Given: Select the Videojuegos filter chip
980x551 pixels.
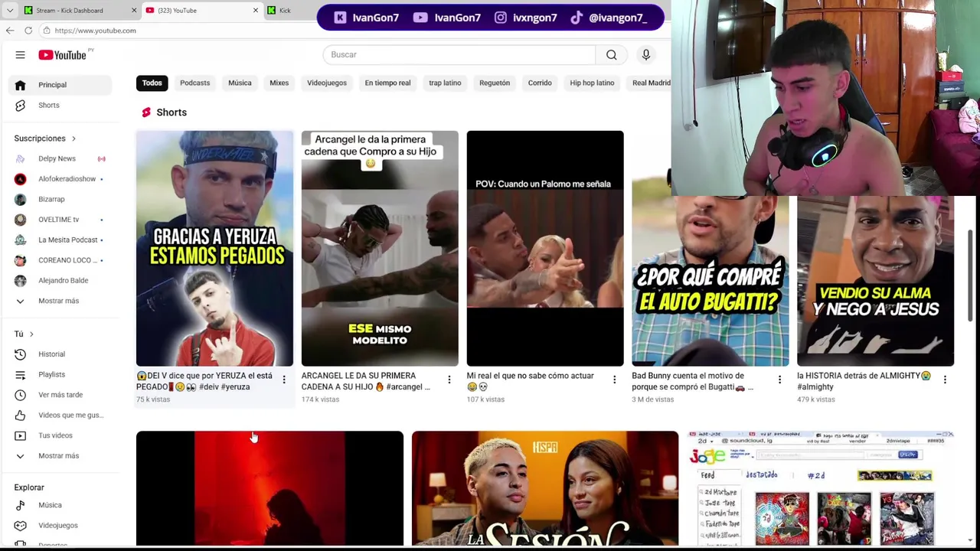Looking at the screenshot, I should [327, 83].
